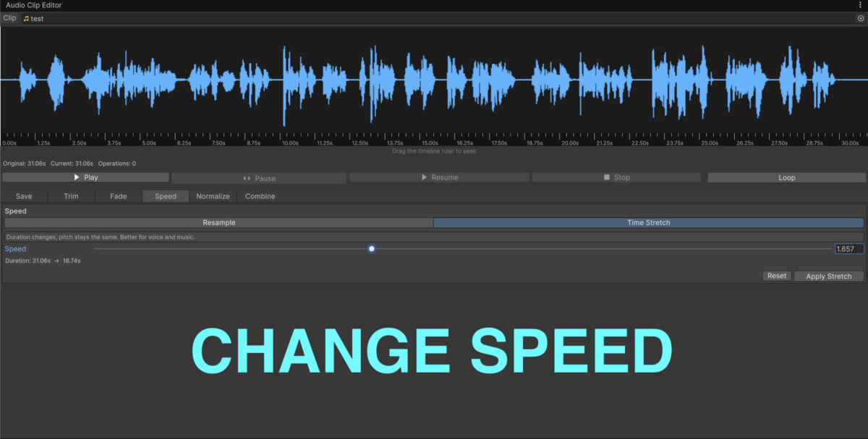
Task: Click the 30.00s mark on timeline ruler
Action: [x=849, y=143]
